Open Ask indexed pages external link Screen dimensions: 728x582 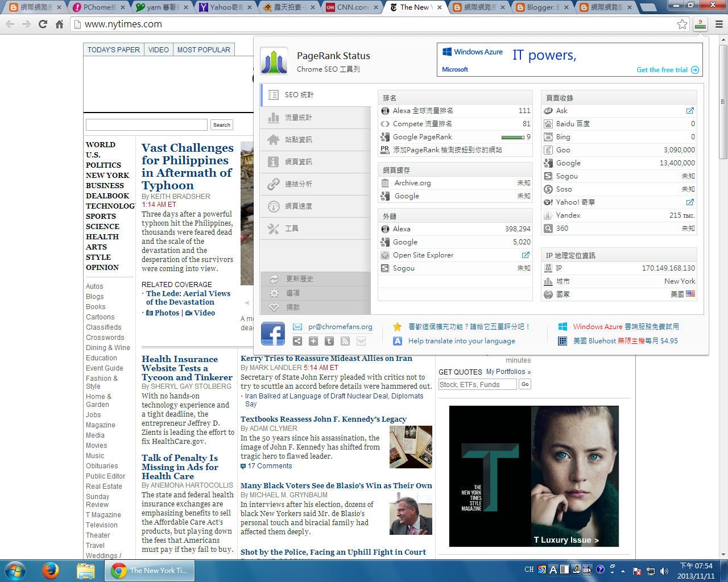[690, 111]
